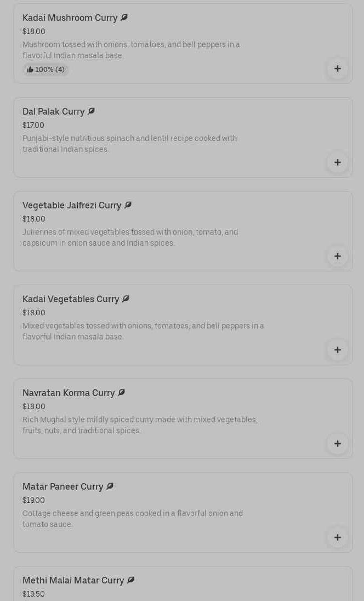Open the Dal Palak Curry title
Screen dimensions: 364x601
(53, 112)
